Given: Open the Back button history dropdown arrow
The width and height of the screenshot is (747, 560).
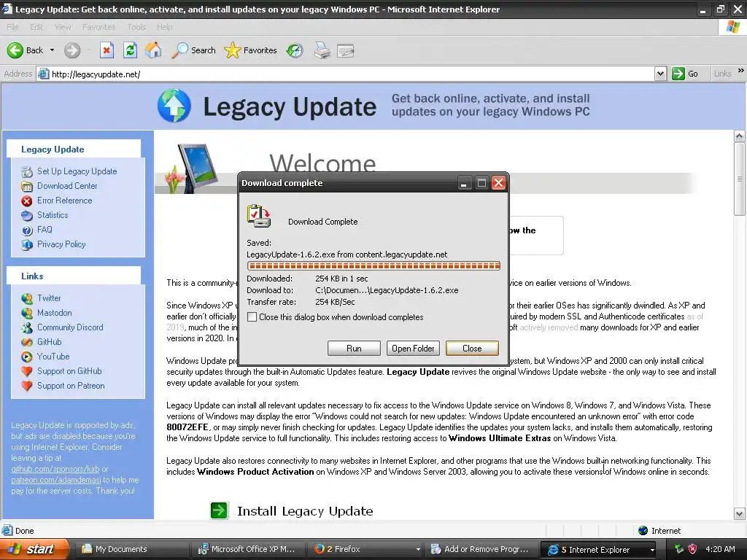Looking at the screenshot, I should click(x=52, y=50).
